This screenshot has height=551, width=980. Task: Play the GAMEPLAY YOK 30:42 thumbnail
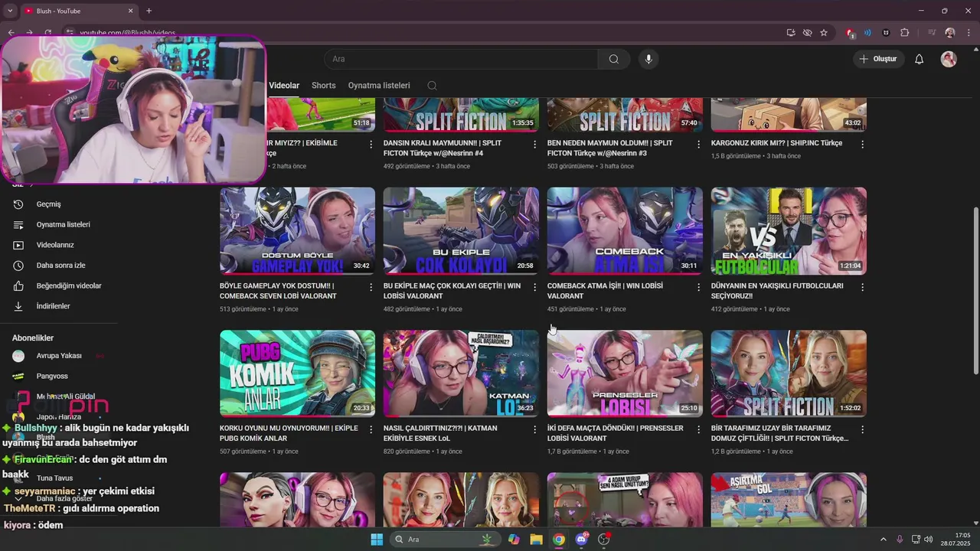[297, 231]
